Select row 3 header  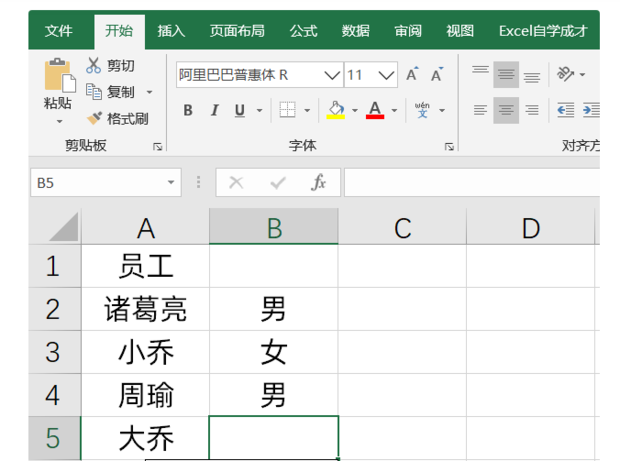[55, 352]
